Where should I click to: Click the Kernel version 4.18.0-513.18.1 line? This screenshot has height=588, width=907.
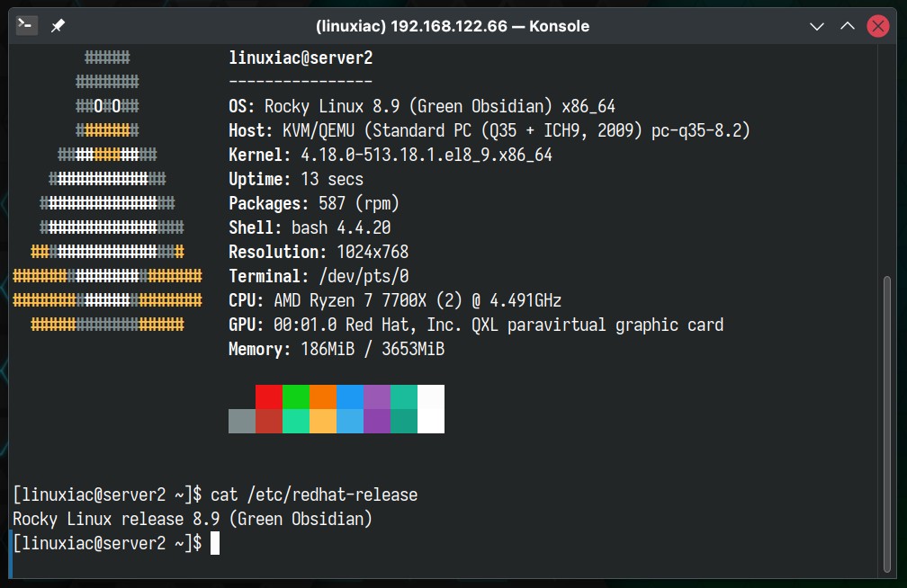pos(391,155)
